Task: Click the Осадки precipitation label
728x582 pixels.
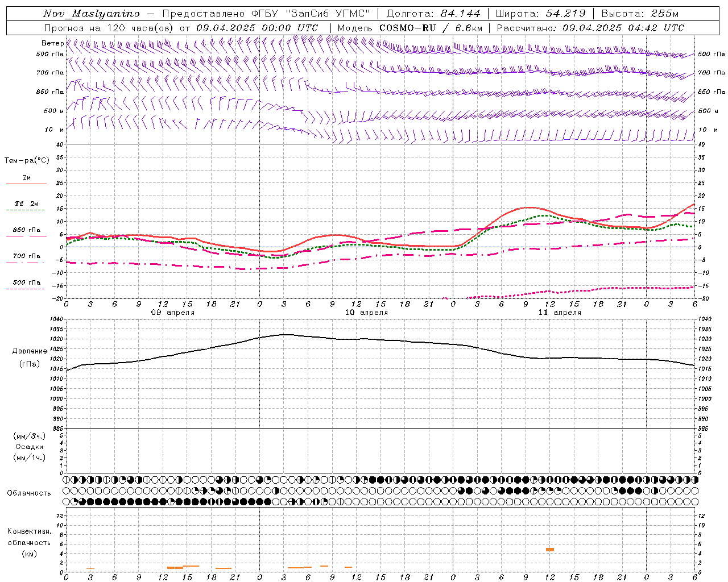Action: (30, 447)
